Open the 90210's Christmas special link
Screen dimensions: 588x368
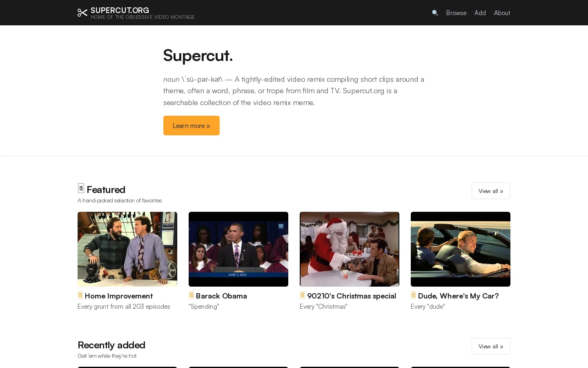pos(352,296)
